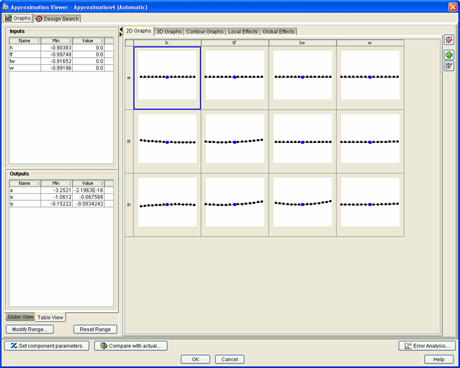Click the Modify Range button

[x=30, y=329]
